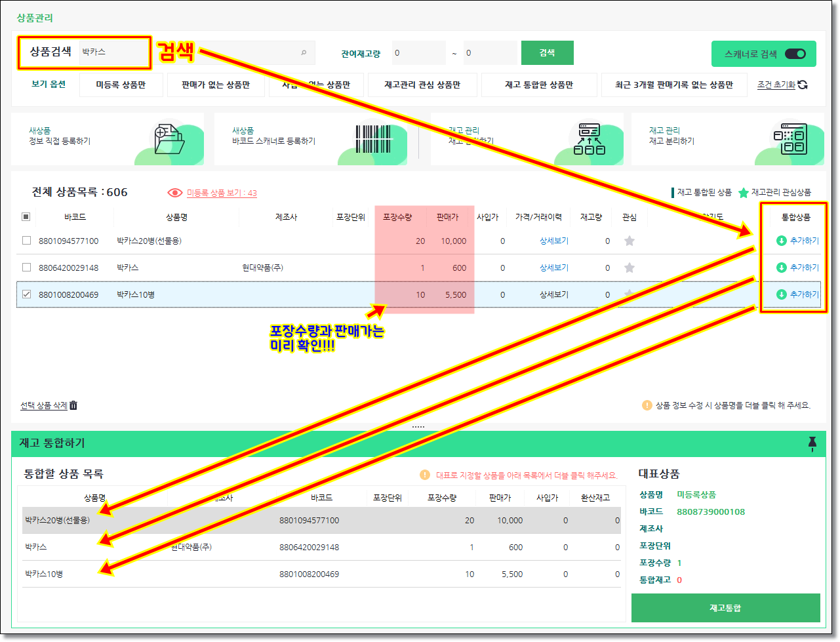Open 재고 분리하기 card icon

pyautogui.click(x=790, y=140)
